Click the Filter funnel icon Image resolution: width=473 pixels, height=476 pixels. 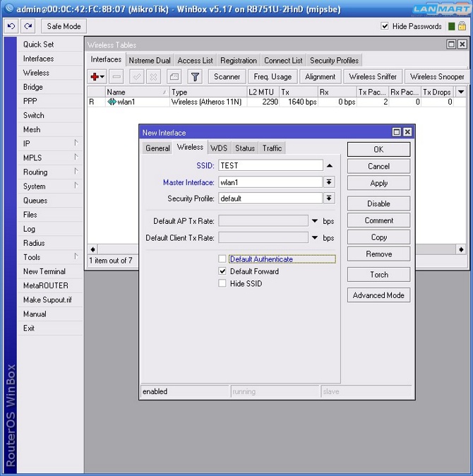pos(195,77)
